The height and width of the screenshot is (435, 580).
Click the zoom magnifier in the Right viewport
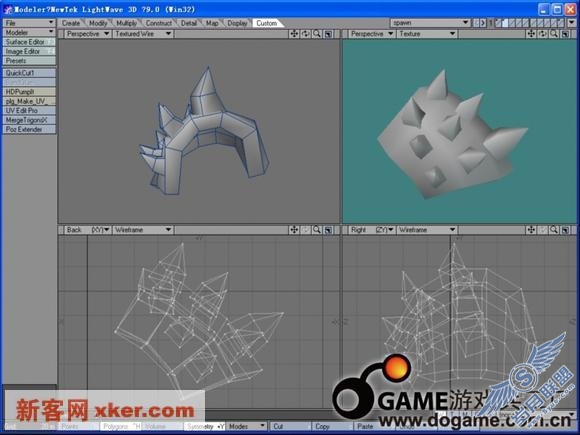click(x=554, y=230)
